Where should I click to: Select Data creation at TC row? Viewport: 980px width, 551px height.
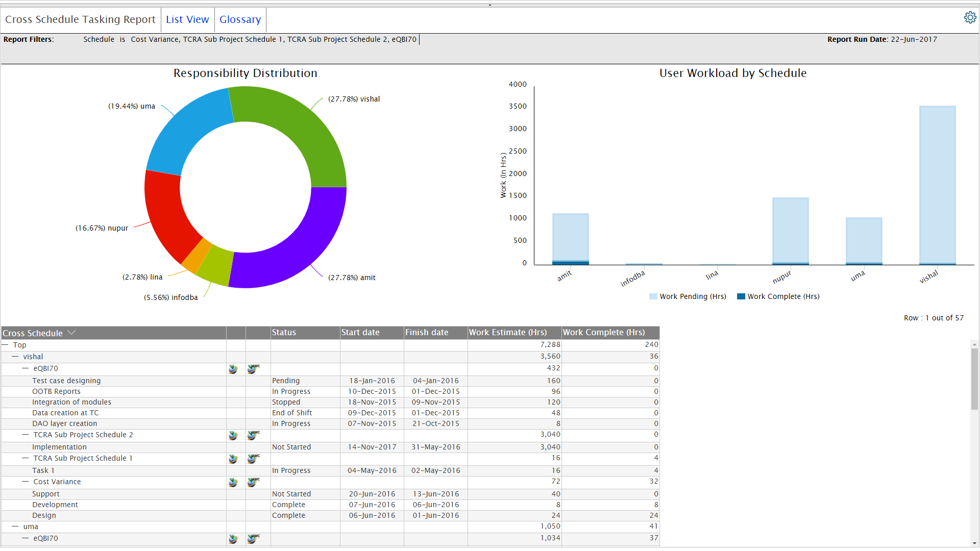pyautogui.click(x=330, y=413)
